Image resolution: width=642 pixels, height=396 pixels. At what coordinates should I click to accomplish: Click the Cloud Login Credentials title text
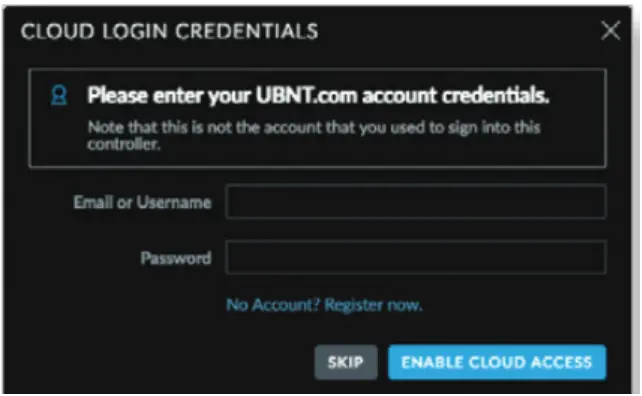[x=170, y=31]
